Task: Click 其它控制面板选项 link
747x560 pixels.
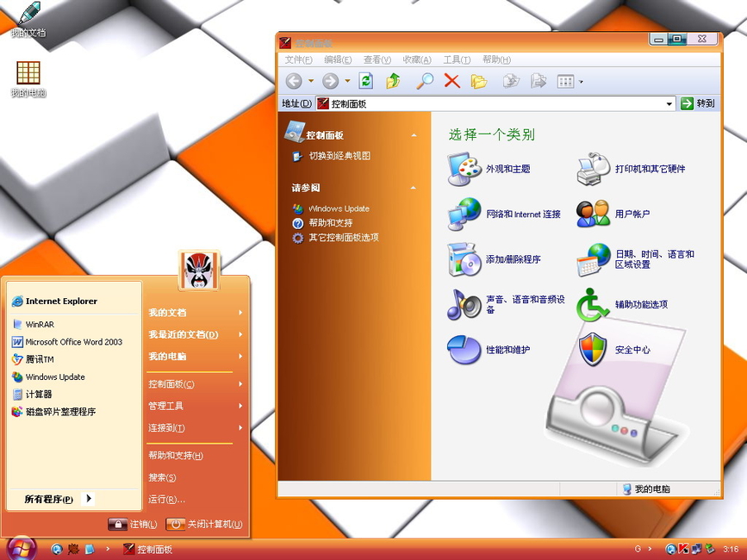Action: [344, 238]
